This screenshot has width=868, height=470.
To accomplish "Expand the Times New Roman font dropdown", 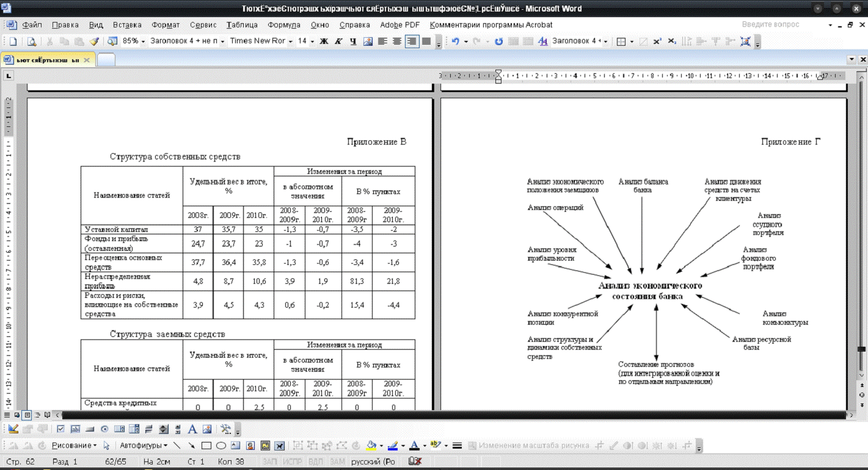I will [x=291, y=42].
